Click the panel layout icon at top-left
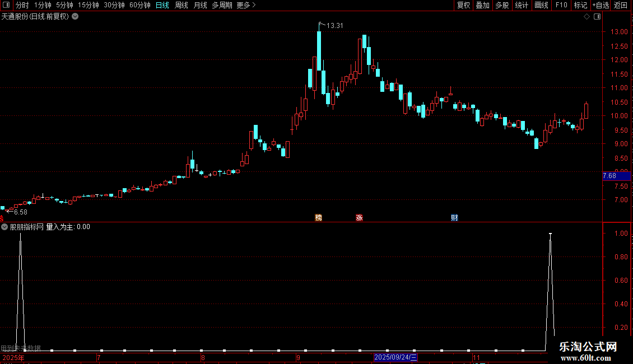This screenshot has width=633, height=364. 6,5
